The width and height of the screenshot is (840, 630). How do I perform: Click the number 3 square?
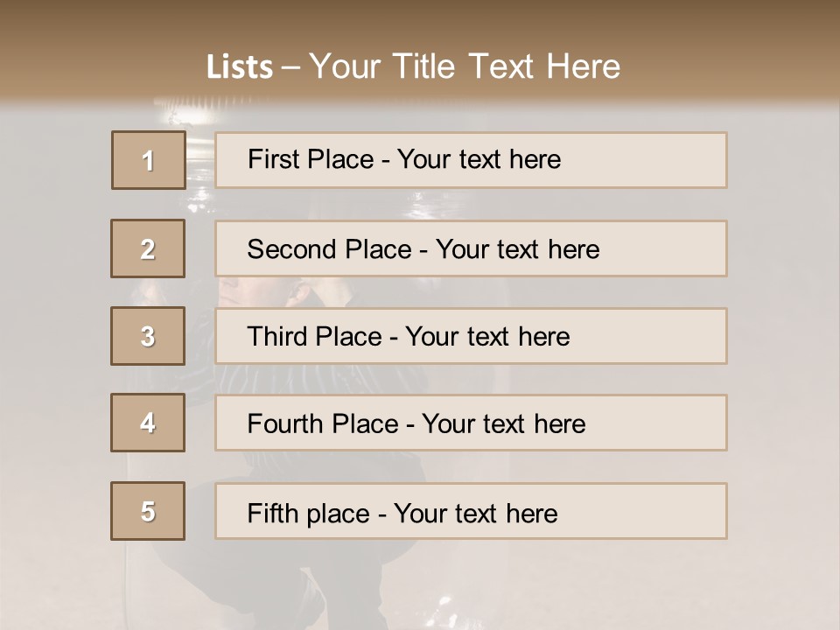(148, 336)
